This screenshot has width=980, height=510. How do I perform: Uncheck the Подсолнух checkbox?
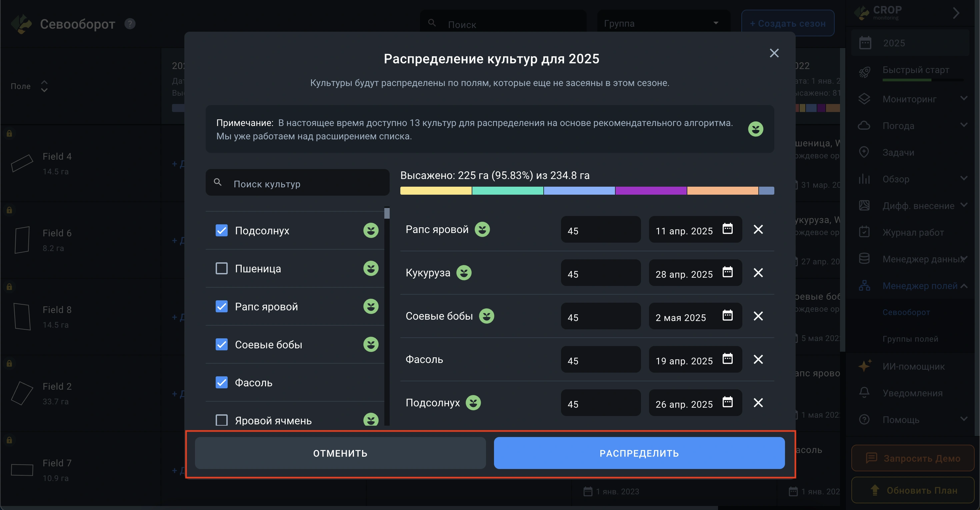(221, 230)
